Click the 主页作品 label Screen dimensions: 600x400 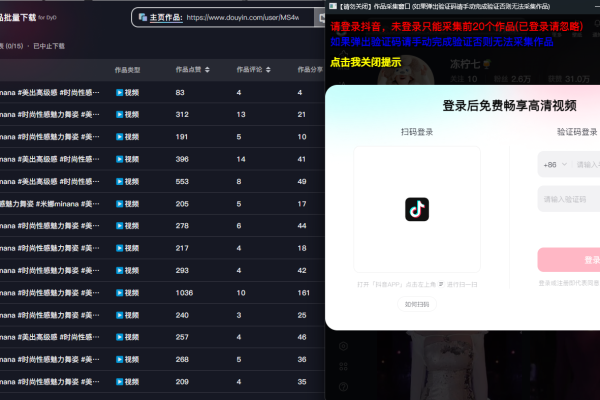[166, 18]
